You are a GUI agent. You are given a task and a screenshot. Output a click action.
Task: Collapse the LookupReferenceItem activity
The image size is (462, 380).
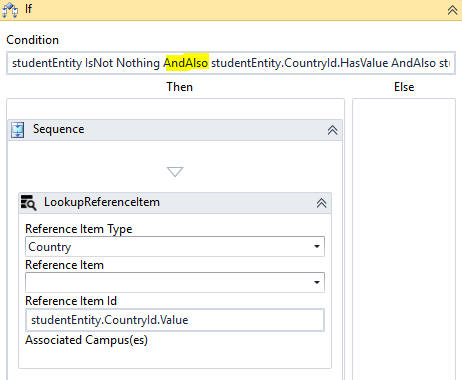321,203
